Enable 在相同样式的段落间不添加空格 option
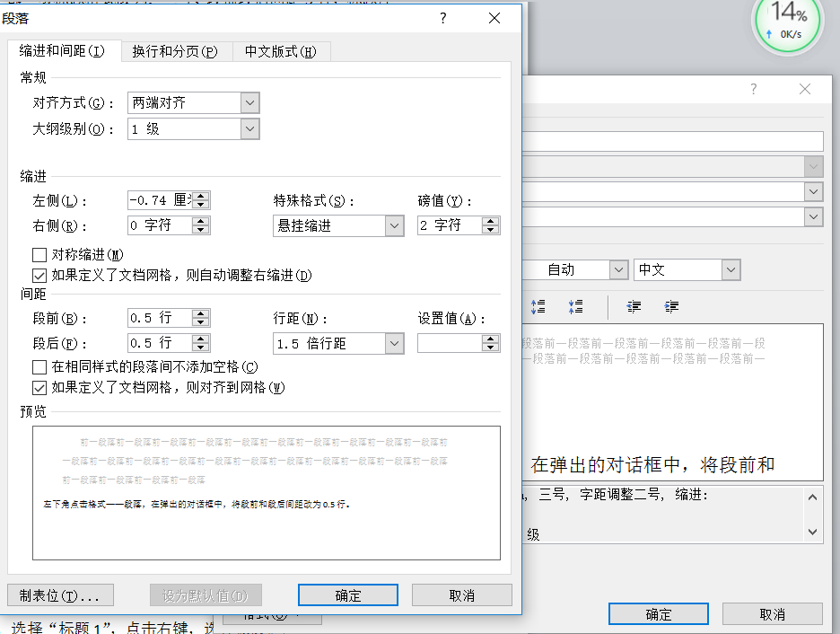This screenshot has width=840, height=634. (39, 366)
